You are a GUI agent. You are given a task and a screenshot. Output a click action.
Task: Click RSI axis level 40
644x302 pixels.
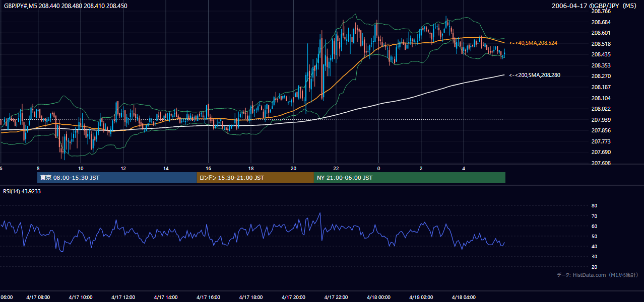594,246
